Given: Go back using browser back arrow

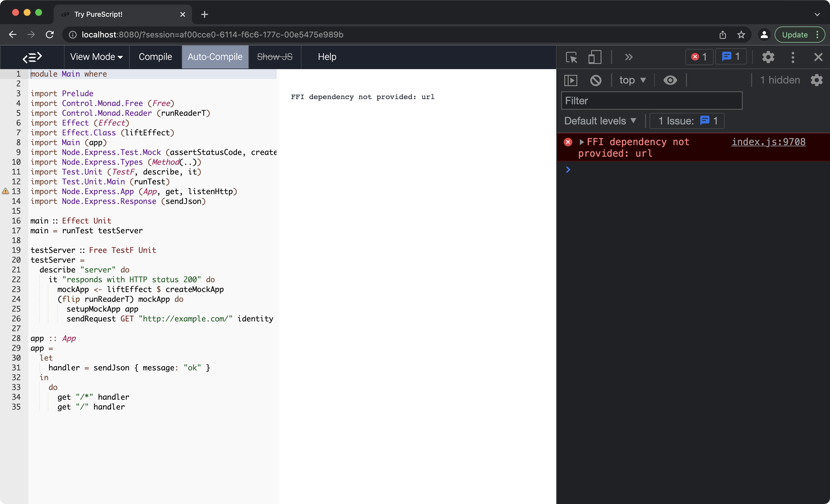Looking at the screenshot, I should click(12, 35).
